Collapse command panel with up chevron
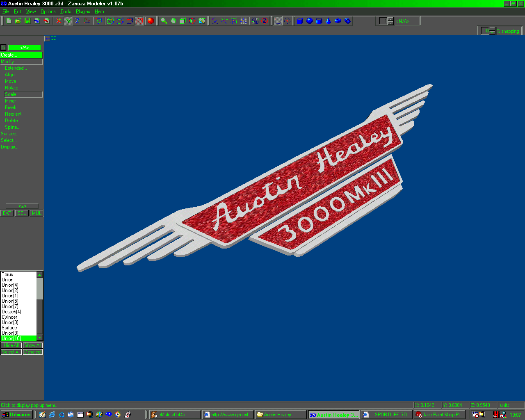 [x=24, y=48]
